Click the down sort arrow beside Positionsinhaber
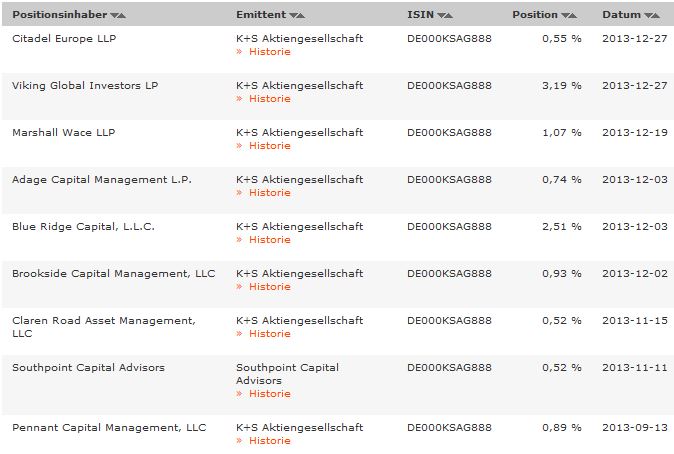The width and height of the screenshot is (674, 454). coord(111,16)
